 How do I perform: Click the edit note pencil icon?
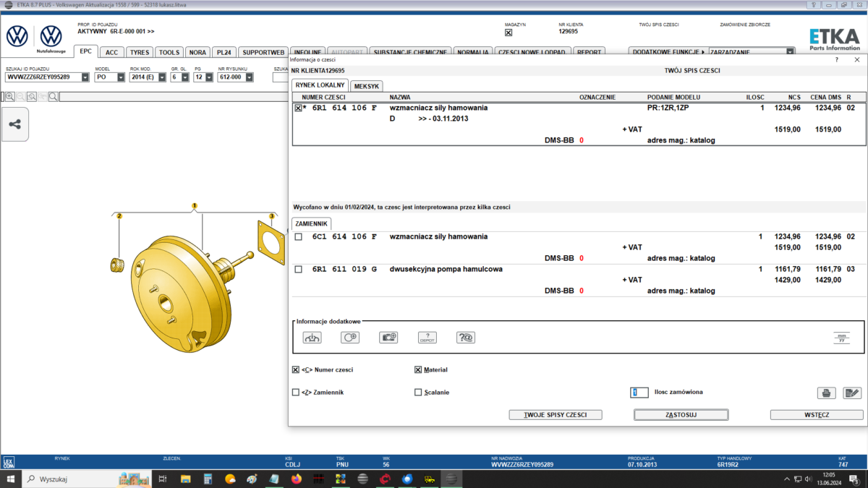pos(852,393)
